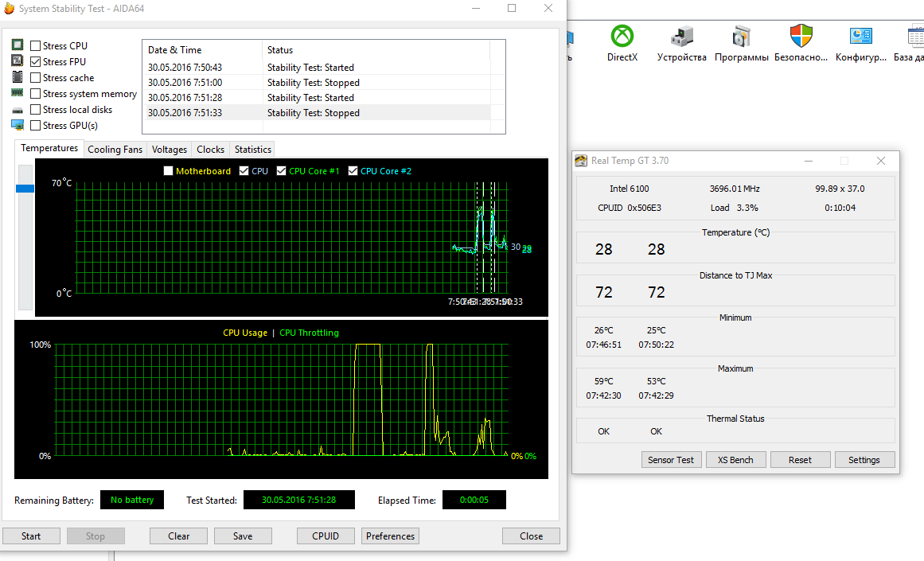924x561 pixels.
Task: Click the No battery indicator
Action: pos(132,500)
